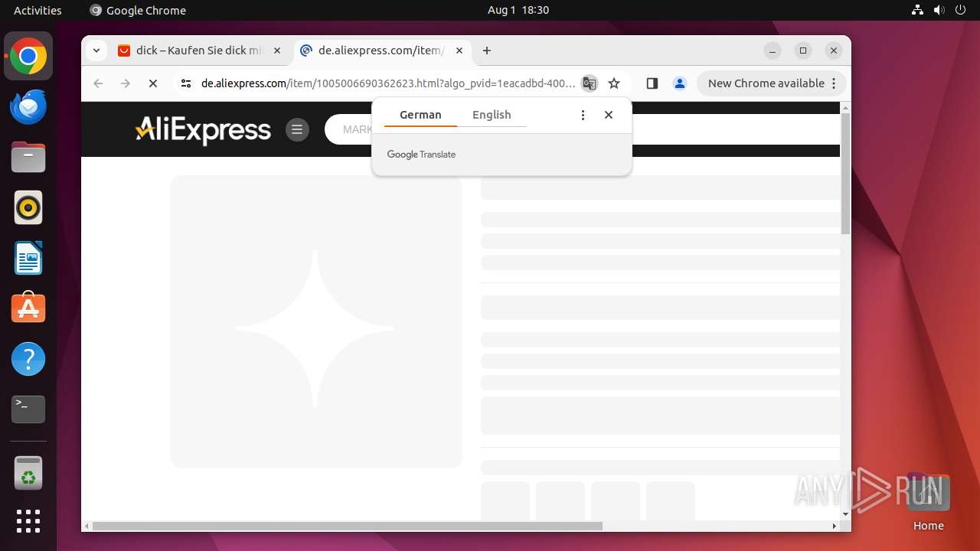Launch Terminal from the dock
Screen dimensions: 980x551
tap(28, 409)
